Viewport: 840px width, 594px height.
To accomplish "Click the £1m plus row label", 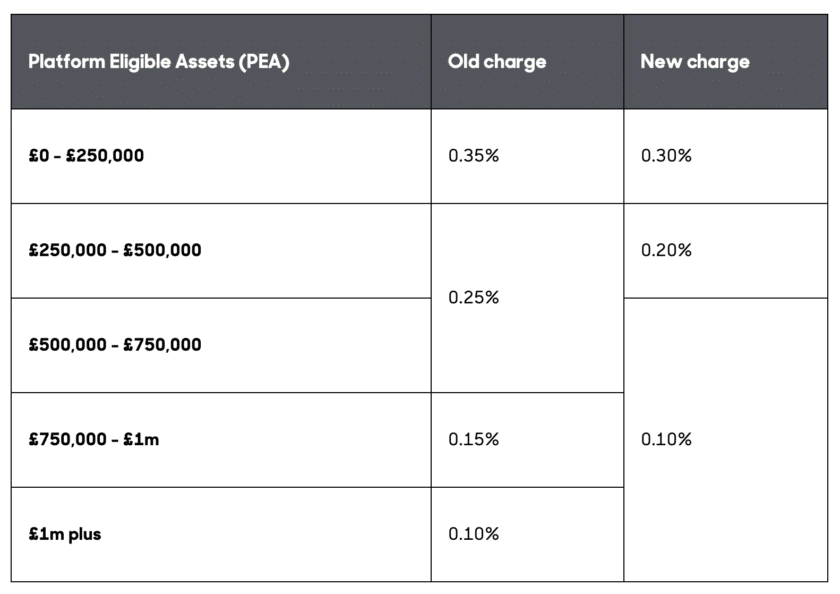I will point(65,534).
